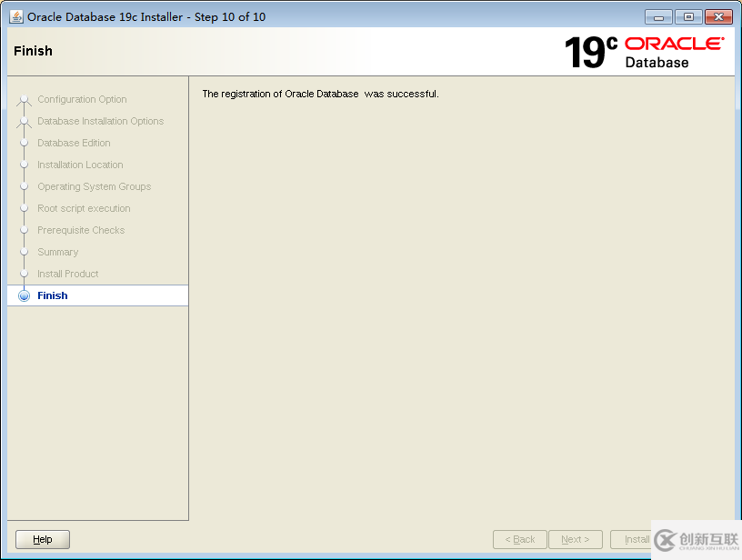
Task: Maximize the installer window
Action: click(x=688, y=17)
